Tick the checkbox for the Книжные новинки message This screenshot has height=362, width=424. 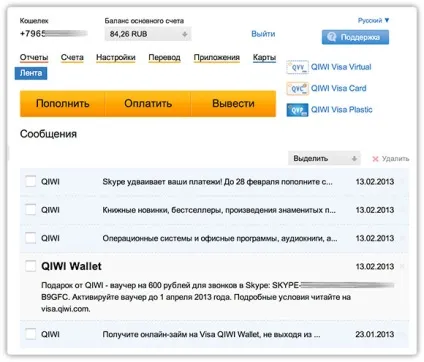tap(31, 210)
